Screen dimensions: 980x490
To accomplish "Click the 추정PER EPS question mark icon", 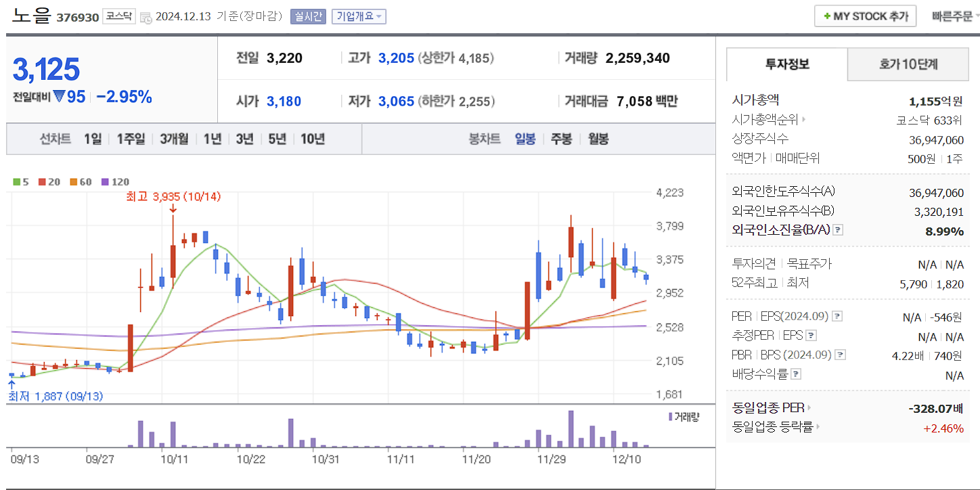I will click(812, 335).
